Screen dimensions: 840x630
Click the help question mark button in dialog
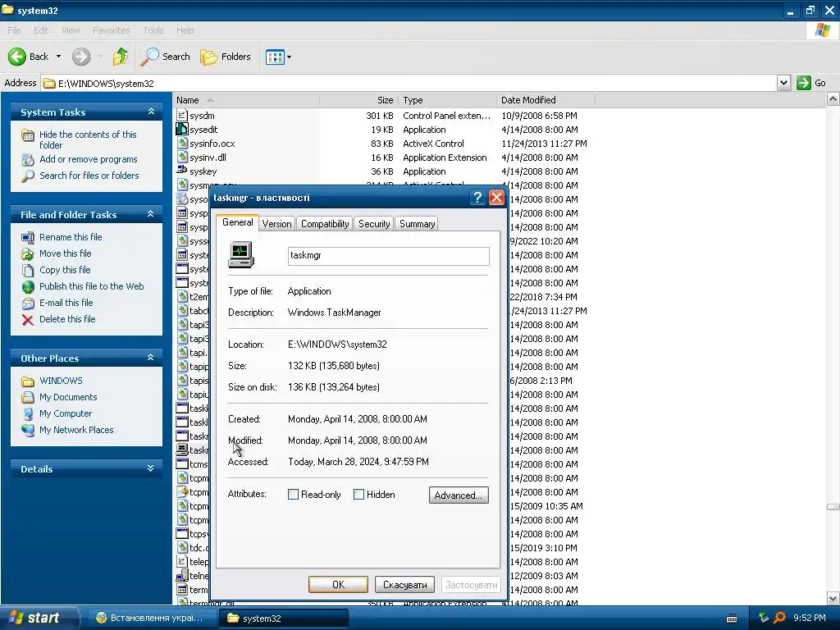477,197
